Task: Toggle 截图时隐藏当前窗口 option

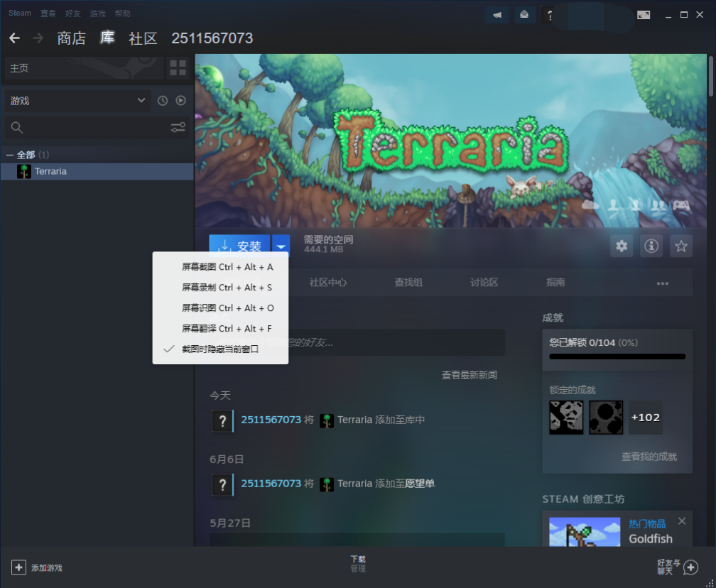Action: pyautogui.click(x=220, y=349)
